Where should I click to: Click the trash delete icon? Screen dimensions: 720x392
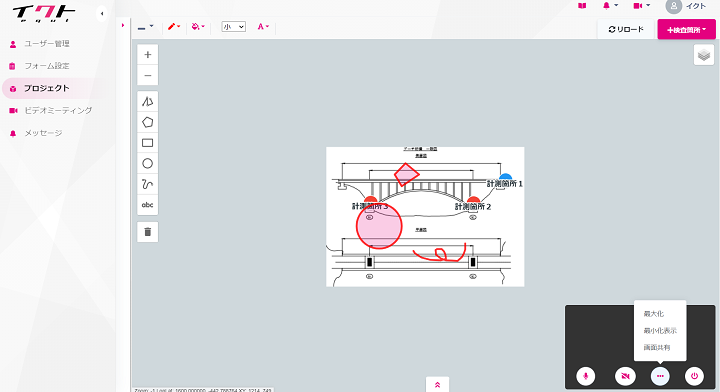pyautogui.click(x=147, y=232)
